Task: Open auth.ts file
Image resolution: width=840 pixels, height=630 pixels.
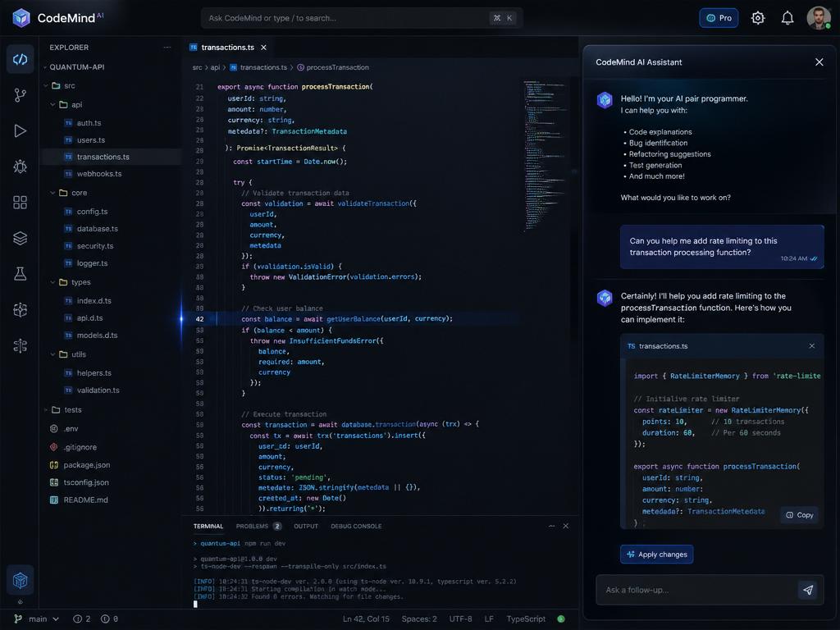Action: coord(89,123)
